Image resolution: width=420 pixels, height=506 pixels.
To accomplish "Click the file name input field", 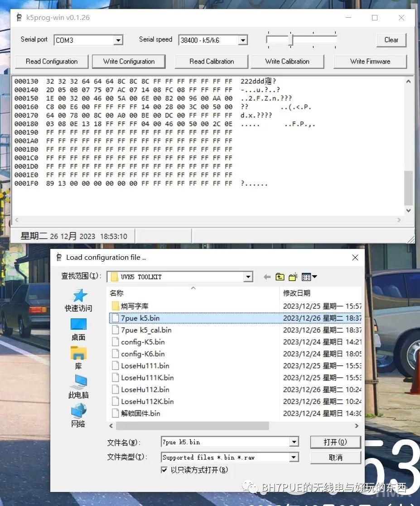I will coord(225,442).
